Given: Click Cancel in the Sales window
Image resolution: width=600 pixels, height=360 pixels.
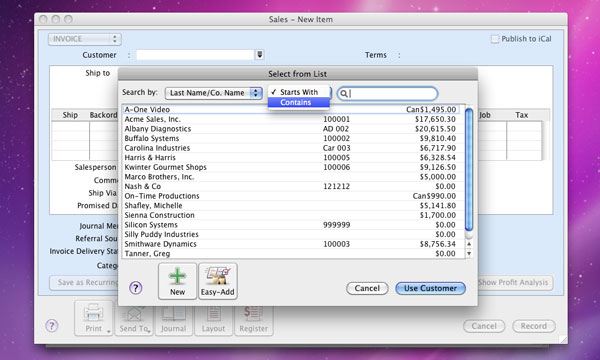Looking at the screenshot, I should point(484,326).
